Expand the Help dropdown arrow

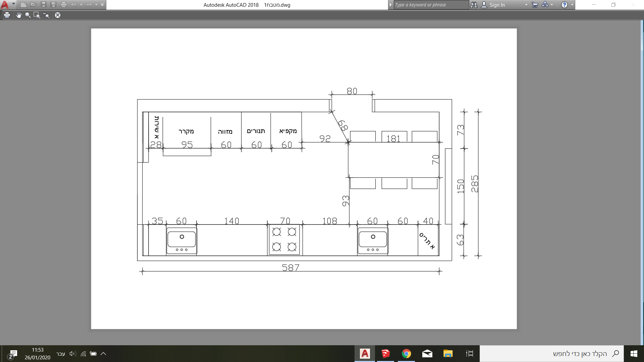572,5
